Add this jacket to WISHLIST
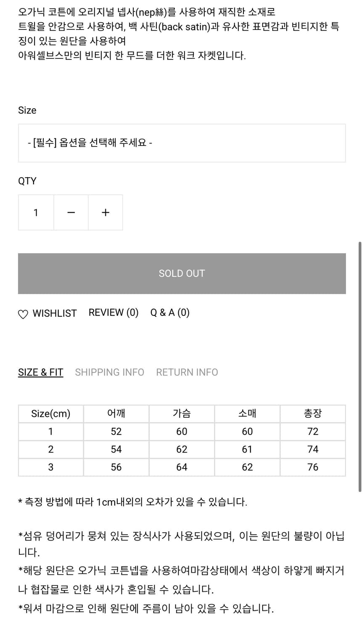The width and height of the screenshot is (364, 631). point(47,313)
